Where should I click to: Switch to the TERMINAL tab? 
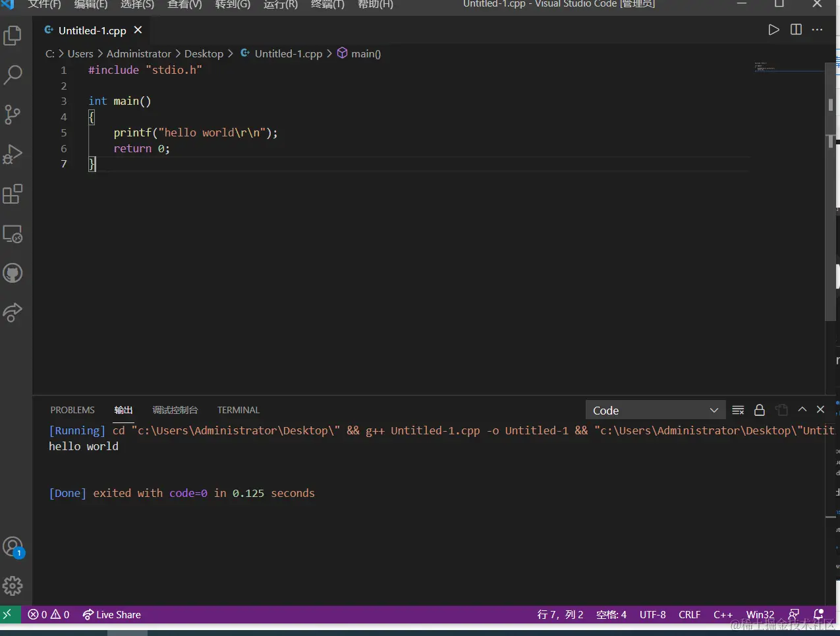238,410
